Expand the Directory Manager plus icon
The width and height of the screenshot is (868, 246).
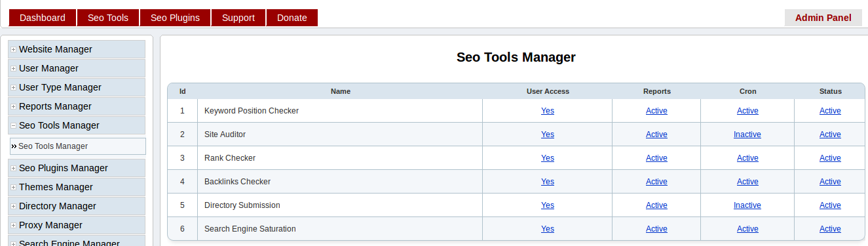(x=13, y=206)
